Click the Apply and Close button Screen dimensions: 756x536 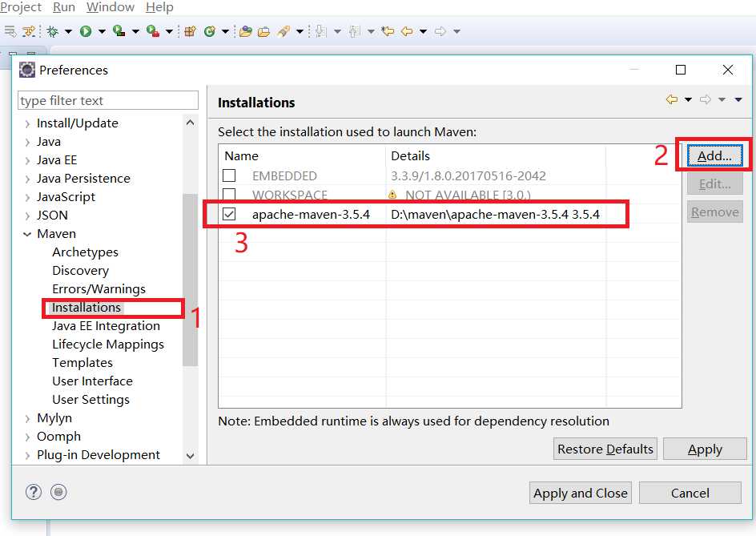581,493
